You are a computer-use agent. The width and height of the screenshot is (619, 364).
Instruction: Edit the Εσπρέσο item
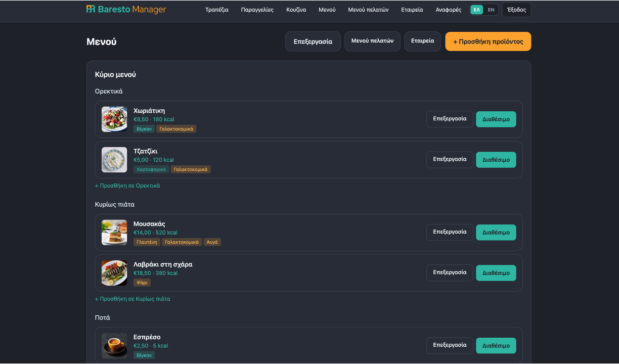pos(450,346)
